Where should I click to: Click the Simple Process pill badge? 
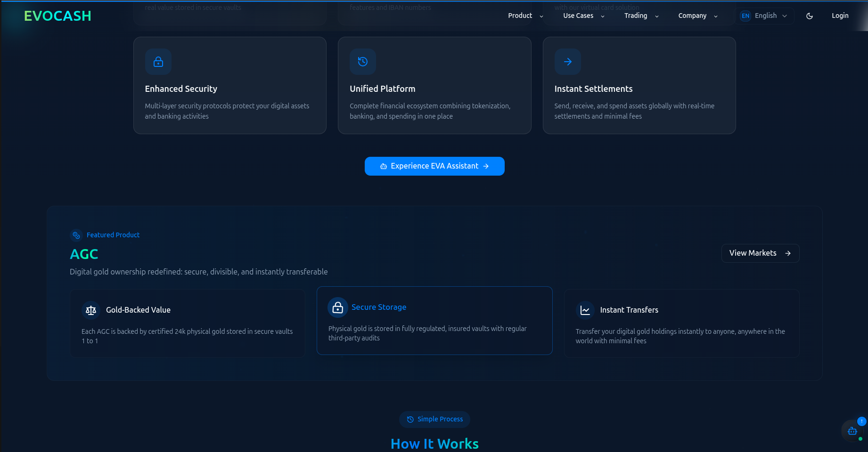point(434,419)
